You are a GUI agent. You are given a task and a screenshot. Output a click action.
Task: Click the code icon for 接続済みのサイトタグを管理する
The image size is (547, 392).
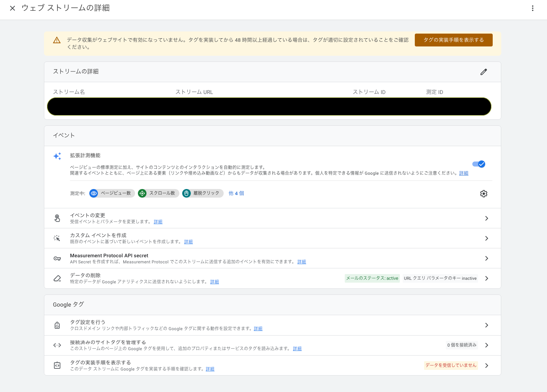coord(57,345)
